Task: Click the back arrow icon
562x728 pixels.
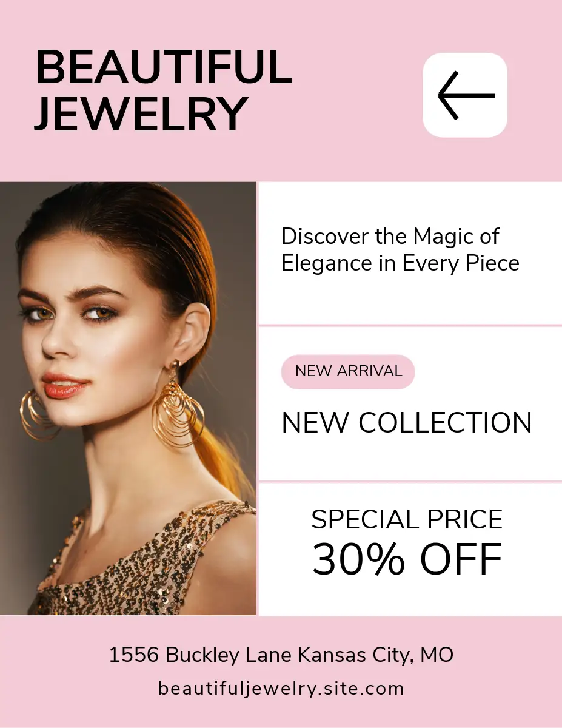Action: point(465,95)
